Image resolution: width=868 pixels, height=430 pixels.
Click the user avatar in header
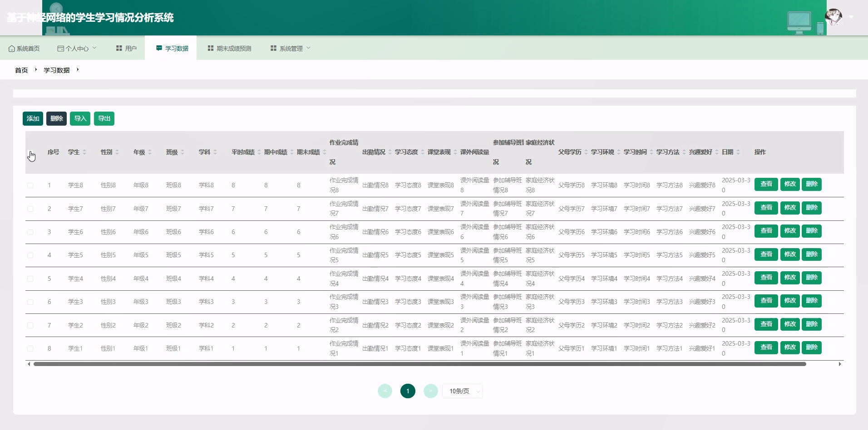point(833,17)
